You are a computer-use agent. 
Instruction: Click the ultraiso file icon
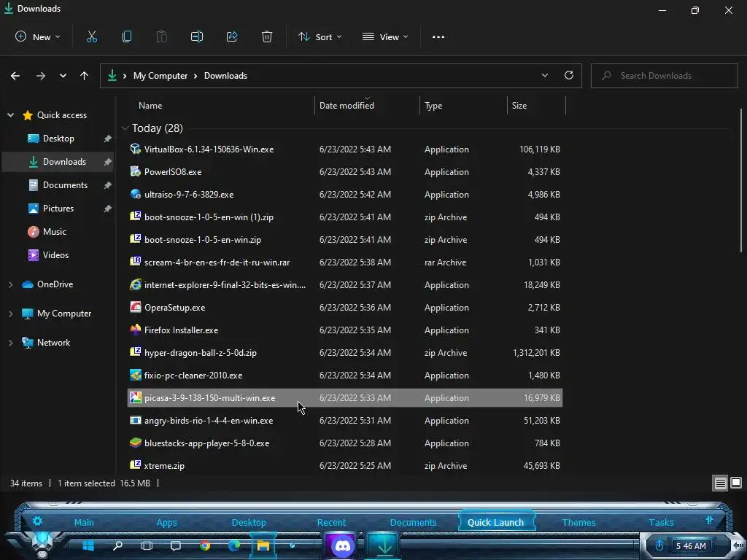[x=135, y=194]
